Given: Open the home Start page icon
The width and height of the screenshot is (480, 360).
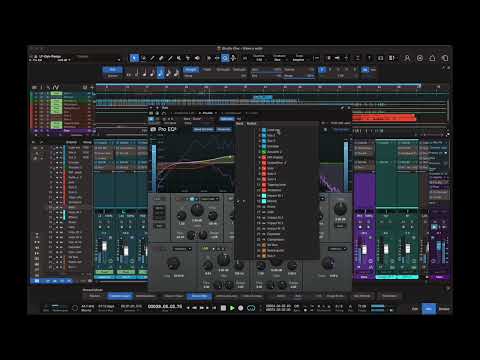Looking at the screenshot, I should click(432, 58).
